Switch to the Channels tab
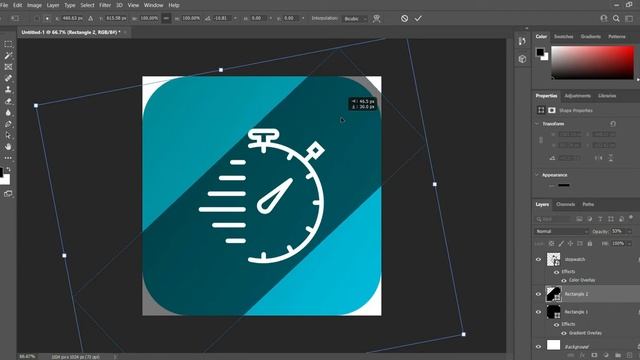Viewport: 640px width, 360px height. tap(565, 204)
